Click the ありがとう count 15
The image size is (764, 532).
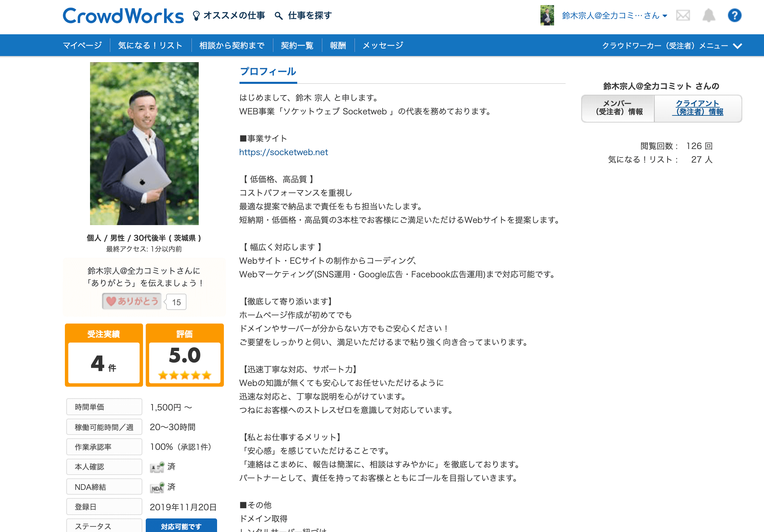tap(176, 302)
